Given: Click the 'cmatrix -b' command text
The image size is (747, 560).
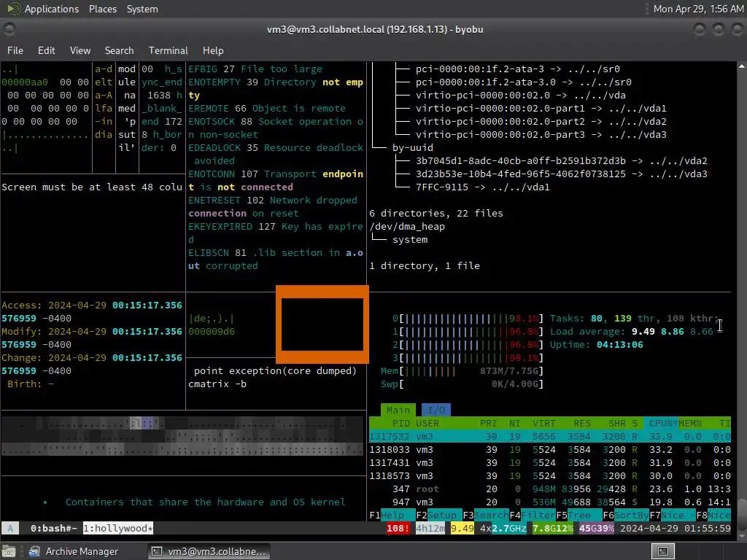Looking at the screenshot, I should 217,384.
